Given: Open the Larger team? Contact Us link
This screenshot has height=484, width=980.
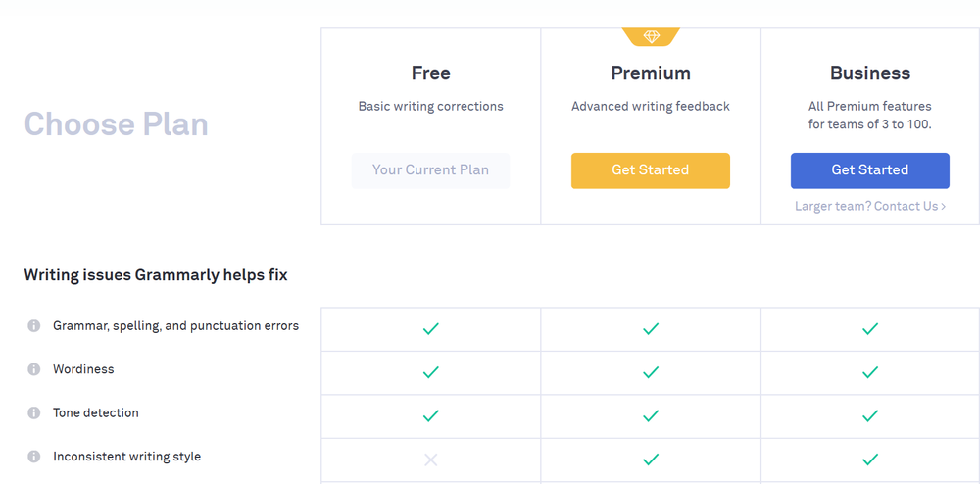Looking at the screenshot, I should click(x=869, y=206).
